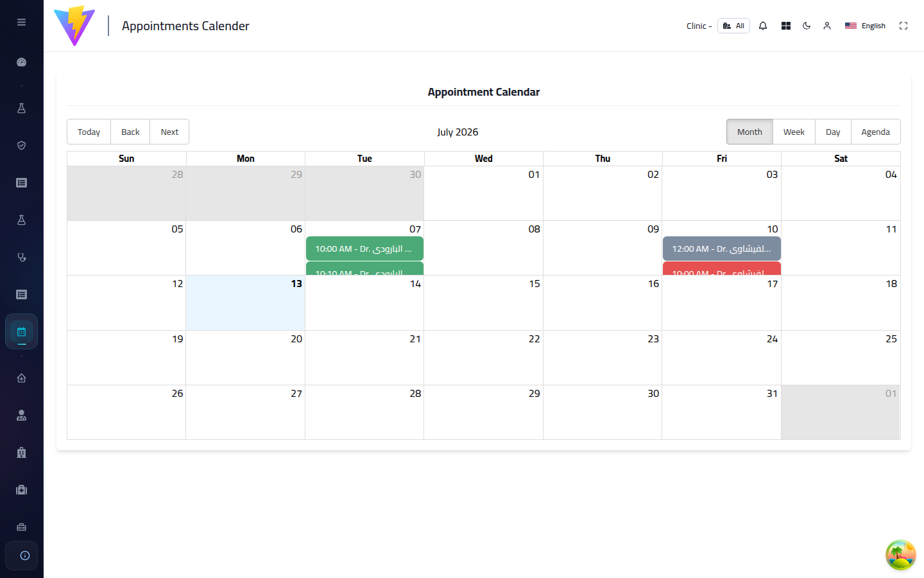Screen dimensions: 924x578
Task: Open the English language dropdown
Action: pyautogui.click(x=865, y=26)
